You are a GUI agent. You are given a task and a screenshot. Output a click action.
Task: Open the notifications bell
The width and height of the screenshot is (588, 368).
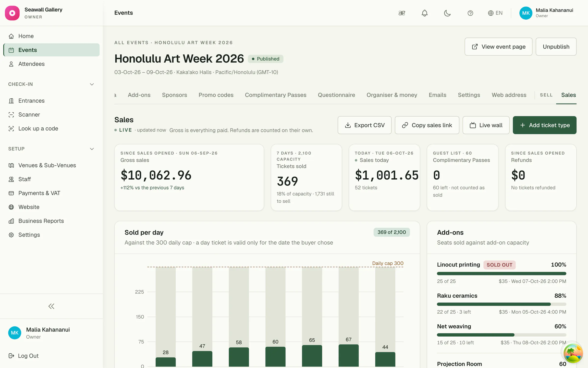pos(425,13)
